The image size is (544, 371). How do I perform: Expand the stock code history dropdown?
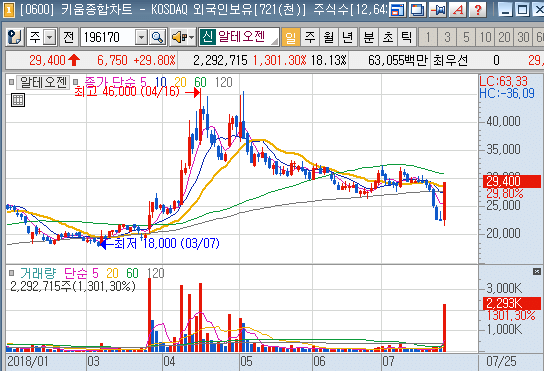click(141, 37)
